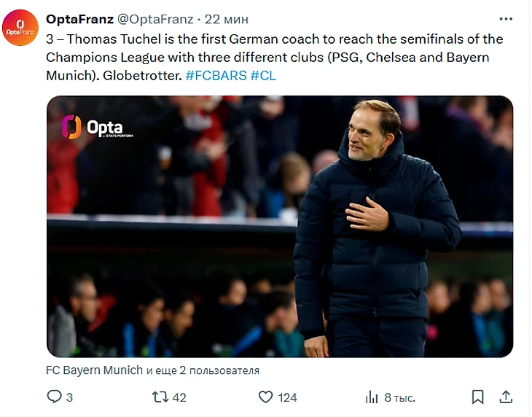Open the view analytics bar chart icon
Viewport: 532px width, 417px height.
click(372, 397)
